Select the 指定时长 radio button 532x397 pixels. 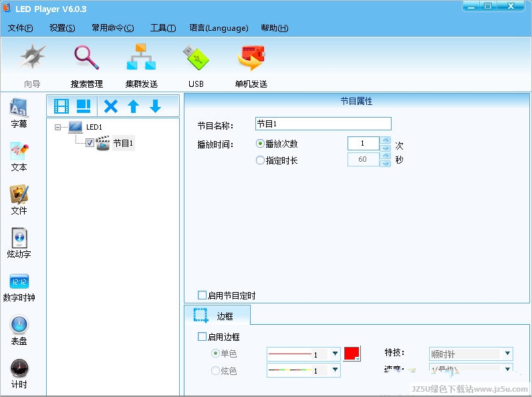(260, 160)
